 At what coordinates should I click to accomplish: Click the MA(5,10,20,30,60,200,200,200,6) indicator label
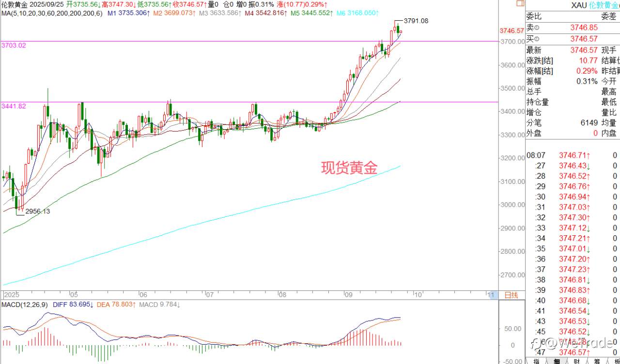(52, 13)
